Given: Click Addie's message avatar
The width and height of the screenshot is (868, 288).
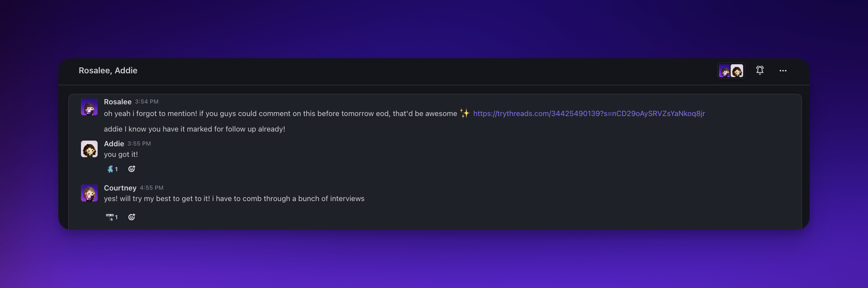Looking at the screenshot, I should [89, 149].
